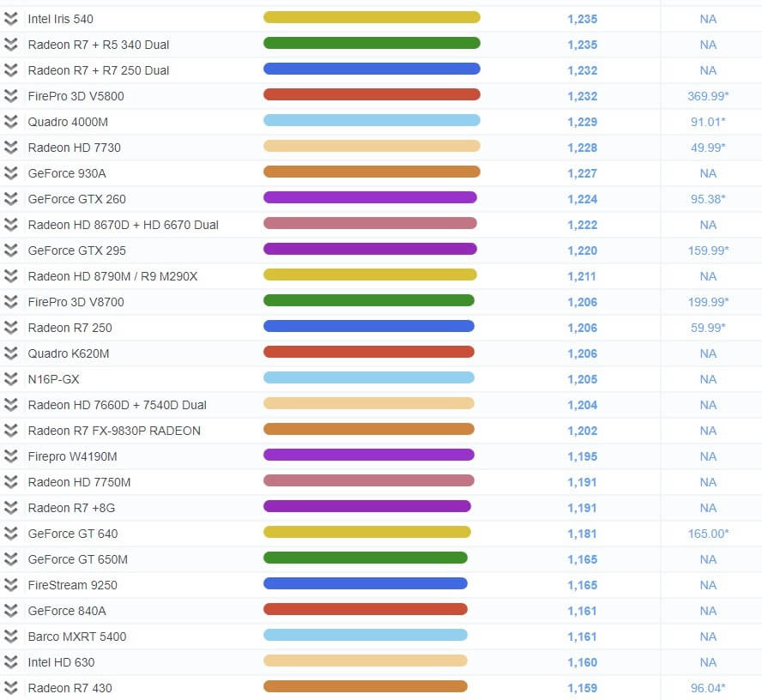
Task: Click score 1,229 for Quadro 4000M
Action: [582, 122]
